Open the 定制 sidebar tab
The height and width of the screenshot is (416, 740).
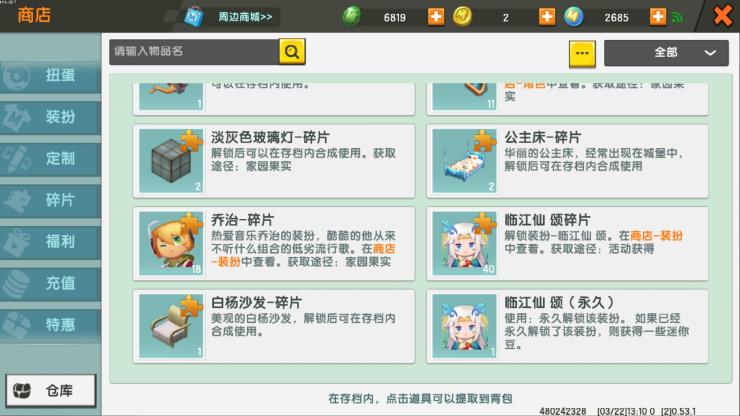50,159
